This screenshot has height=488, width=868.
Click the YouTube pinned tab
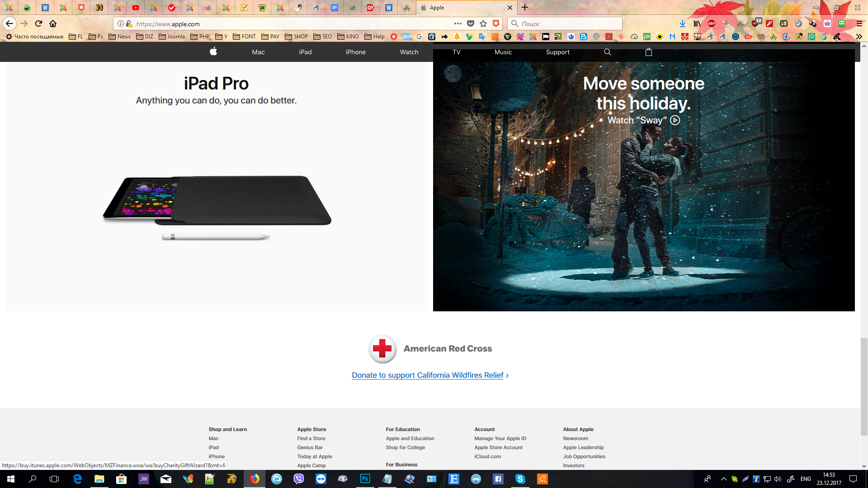point(136,8)
